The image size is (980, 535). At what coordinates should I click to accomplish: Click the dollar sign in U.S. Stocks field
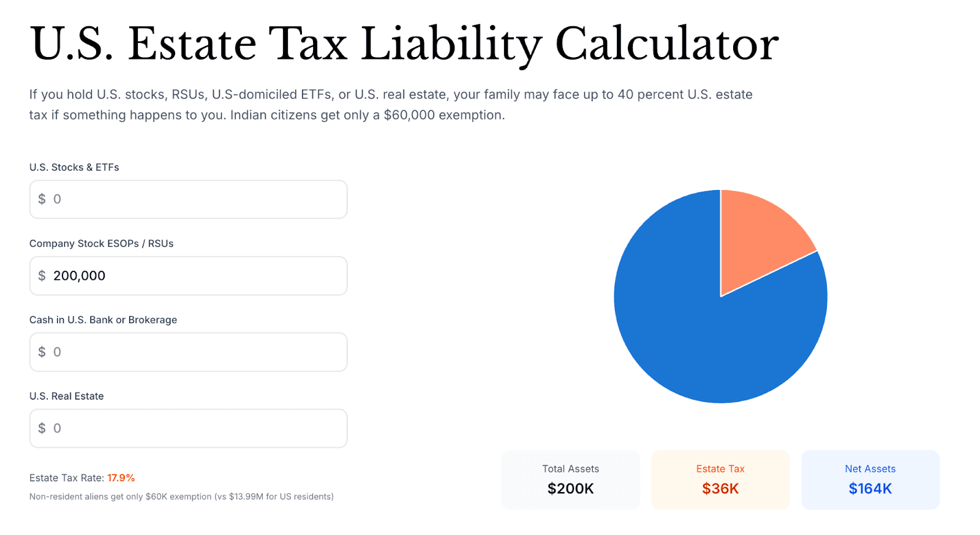(42, 199)
